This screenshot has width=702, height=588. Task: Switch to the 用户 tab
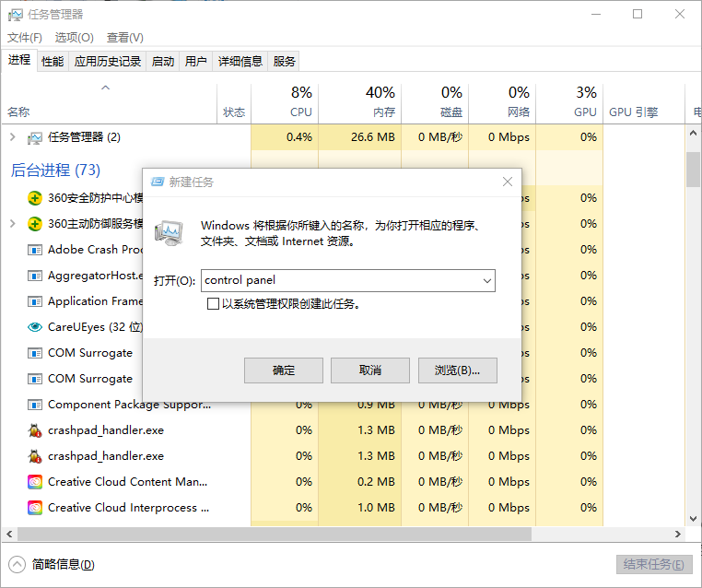coord(195,62)
